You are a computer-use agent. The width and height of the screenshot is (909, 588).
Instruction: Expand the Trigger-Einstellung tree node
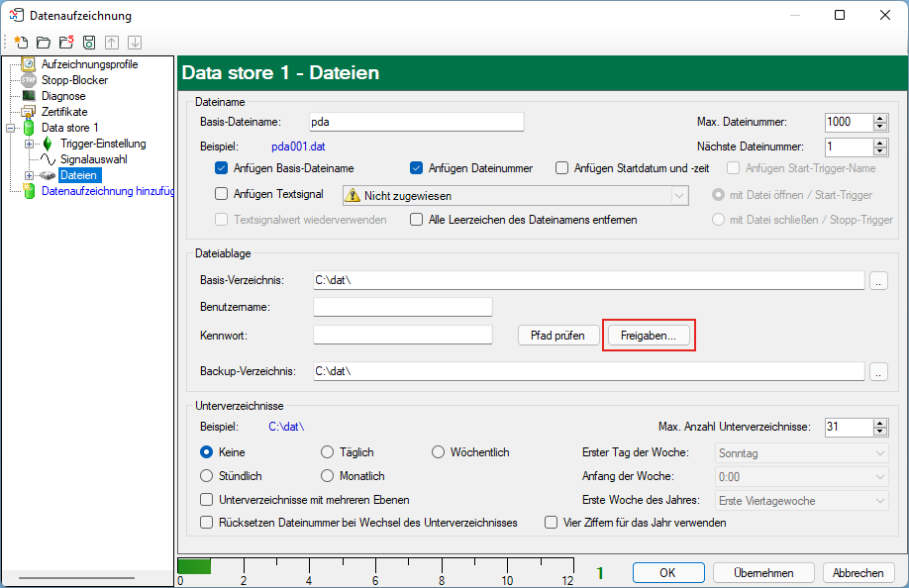tap(29, 144)
